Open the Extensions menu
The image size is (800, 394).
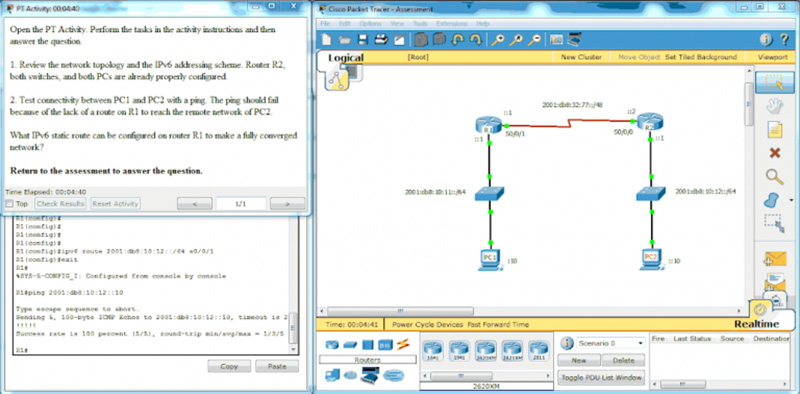452,23
